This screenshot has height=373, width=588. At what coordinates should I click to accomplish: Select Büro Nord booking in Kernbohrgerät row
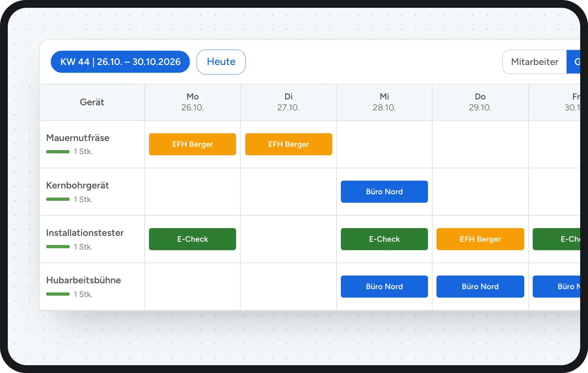[x=384, y=192]
